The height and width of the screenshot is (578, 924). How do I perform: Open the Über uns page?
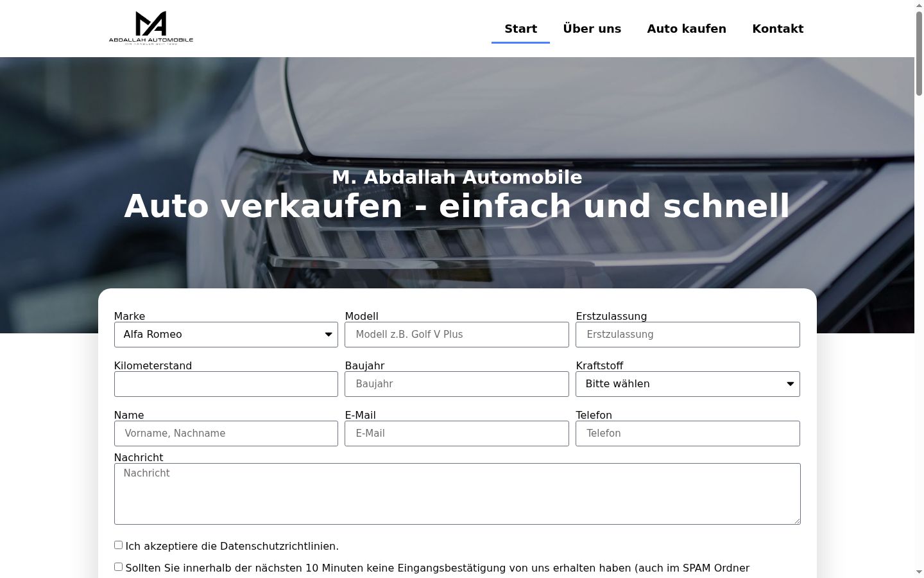(x=592, y=29)
